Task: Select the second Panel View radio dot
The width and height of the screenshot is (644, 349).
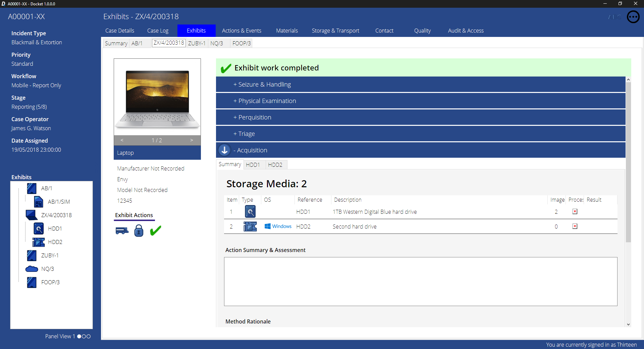Action: (x=84, y=336)
